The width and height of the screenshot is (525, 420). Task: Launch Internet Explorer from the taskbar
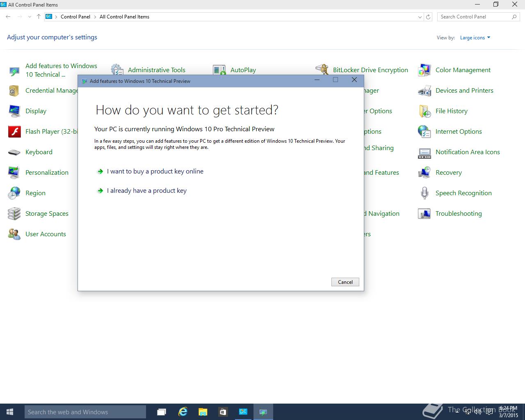click(183, 412)
